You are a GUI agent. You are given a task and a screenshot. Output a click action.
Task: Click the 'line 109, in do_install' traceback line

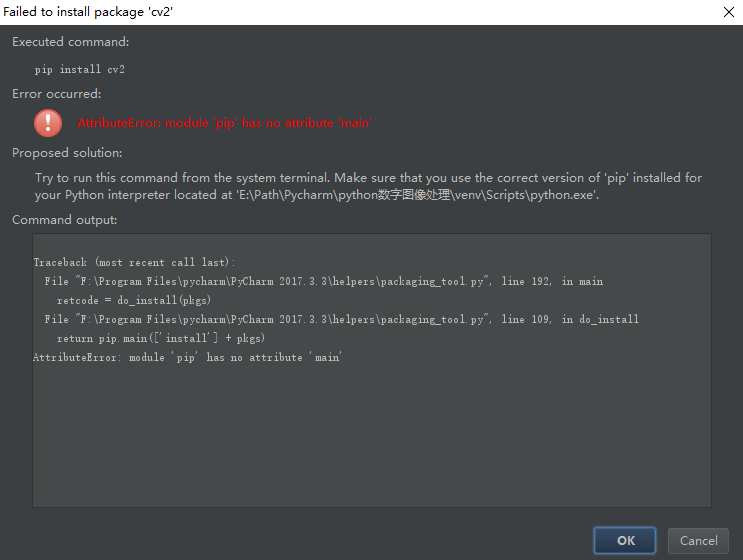tap(342, 319)
